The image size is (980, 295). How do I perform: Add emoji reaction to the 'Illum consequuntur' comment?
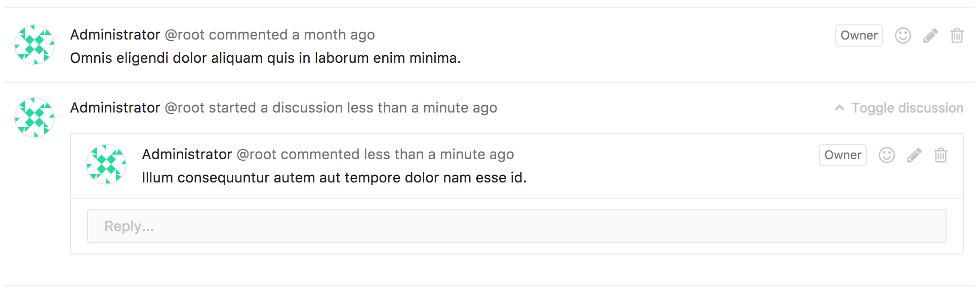(886, 155)
